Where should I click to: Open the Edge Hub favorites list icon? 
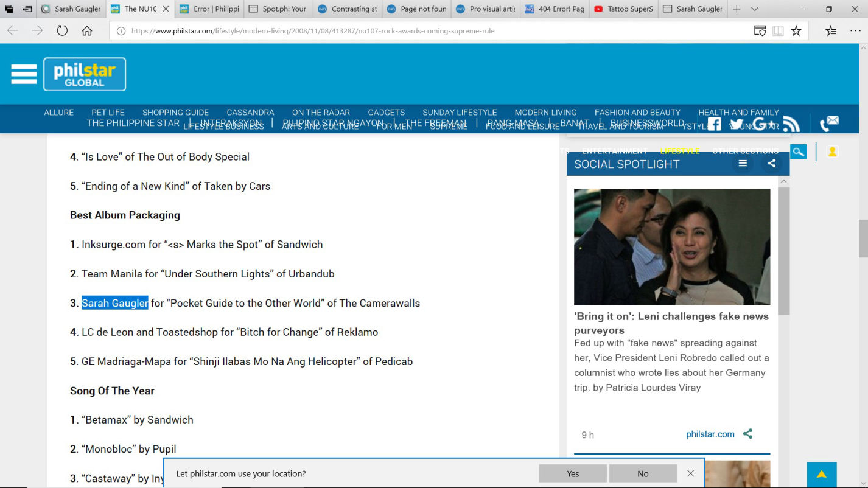831,31
